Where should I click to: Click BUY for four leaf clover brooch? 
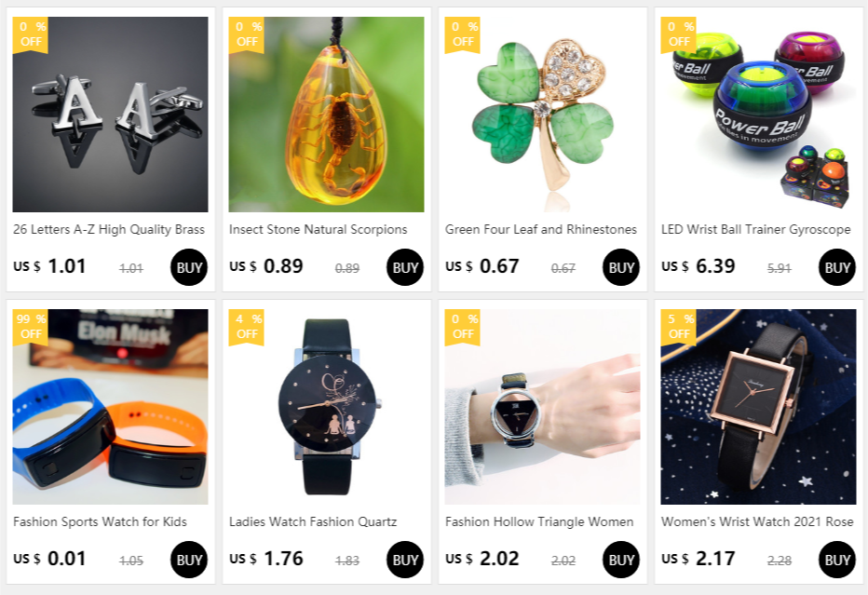(620, 267)
